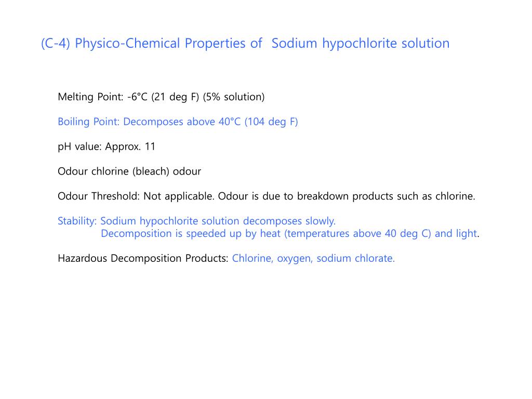Viewport: 532px width, 399px height.
Task: Click the Boiling Point blue text line
Action: pyautogui.click(x=178, y=122)
